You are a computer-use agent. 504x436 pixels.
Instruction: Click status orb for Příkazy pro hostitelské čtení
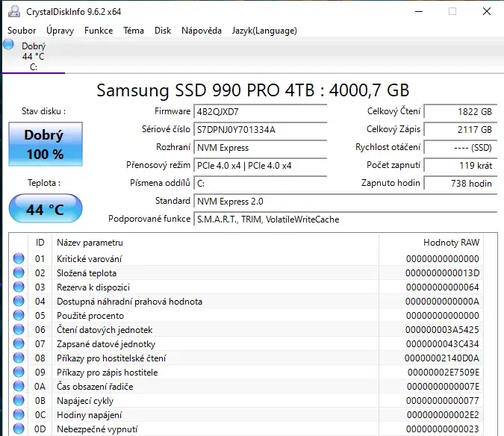19,358
